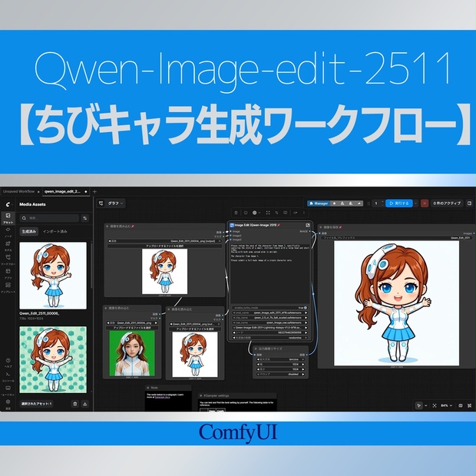Click 0件のアクティブ queue button
This screenshot has height=476, width=476.
point(447,203)
